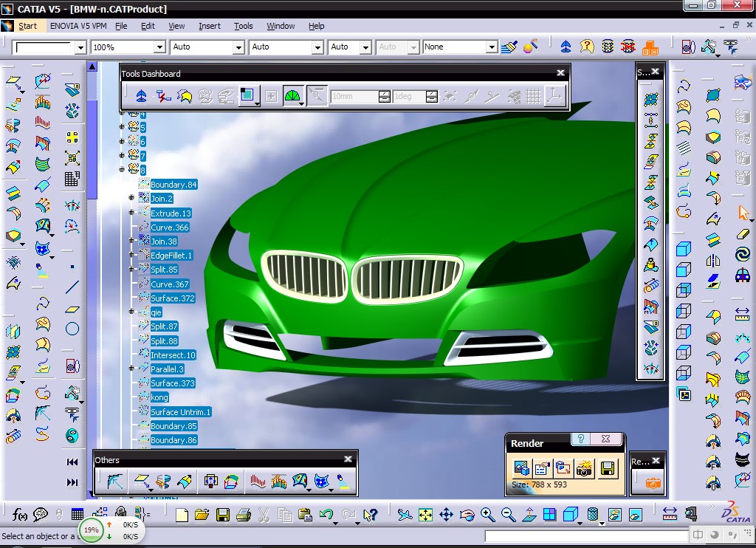The image size is (756, 548).
Task: Select Surface.372 in the tree
Action: (x=173, y=298)
